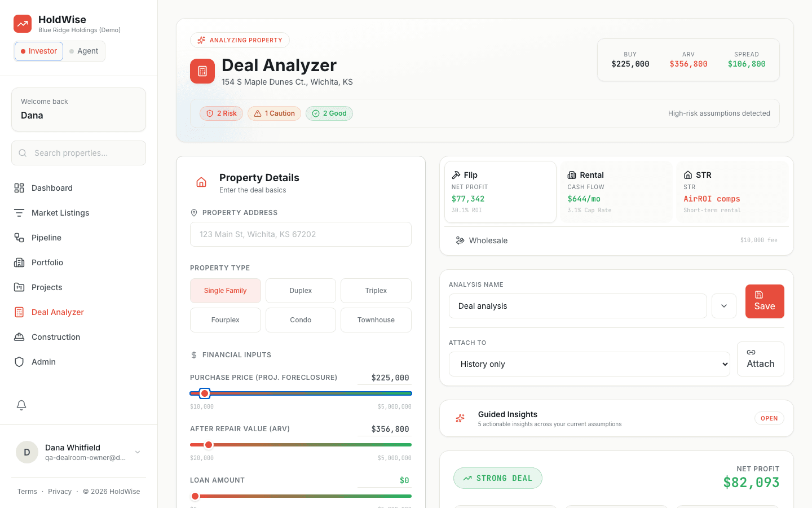The height and width of the screenshot is (508, 812).
Task: Click the Flip hammer icon
Action: click(x=456, y=175)
